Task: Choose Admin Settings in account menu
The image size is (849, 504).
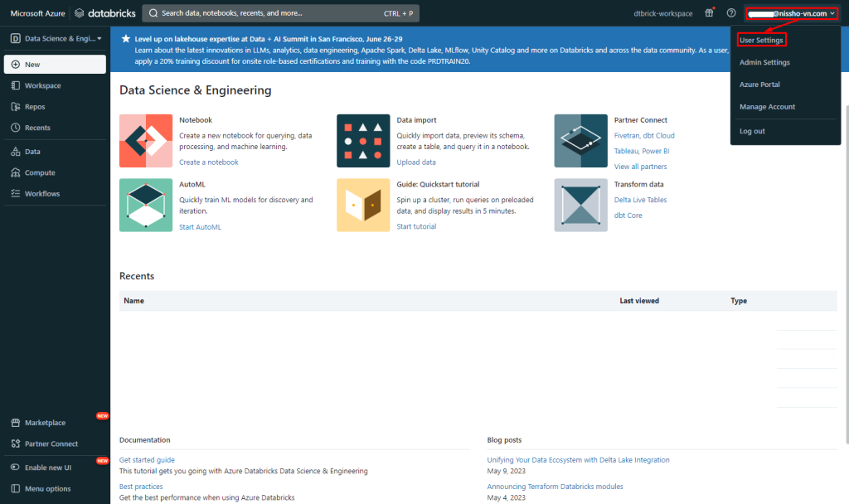Action: pyautogui.click(x=764, y=63)
